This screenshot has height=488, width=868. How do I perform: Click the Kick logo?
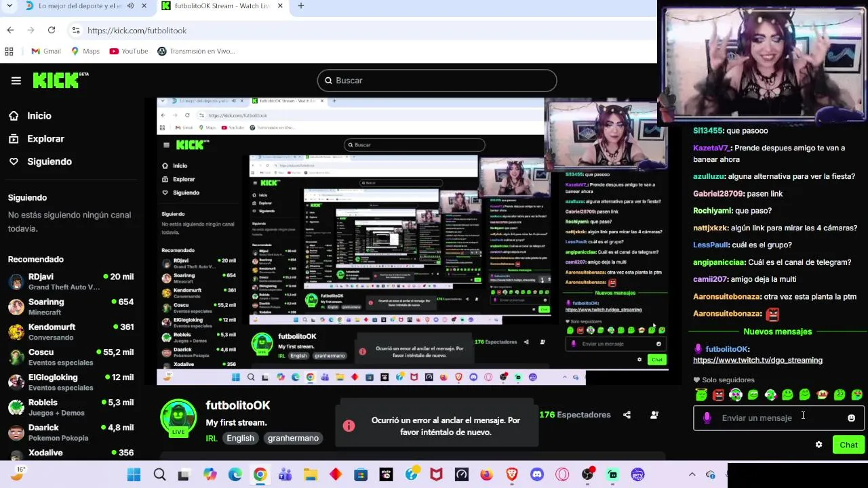click(60, 80)
